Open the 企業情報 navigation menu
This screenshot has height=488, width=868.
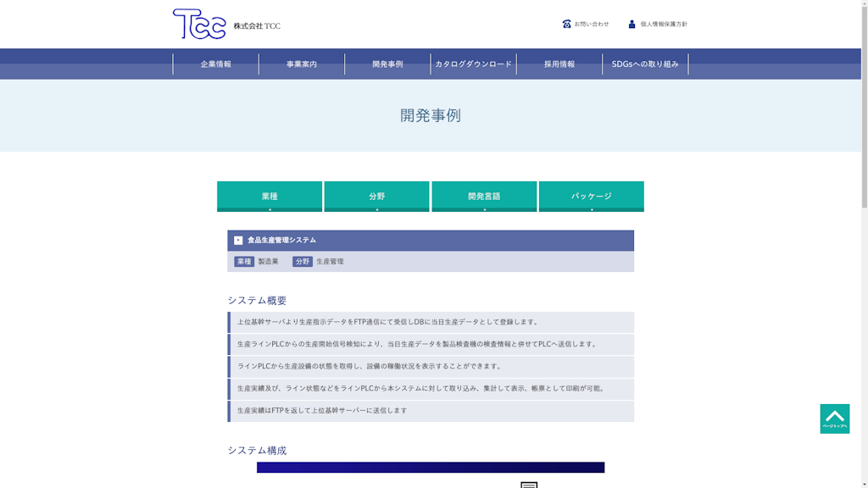[217, 63]
